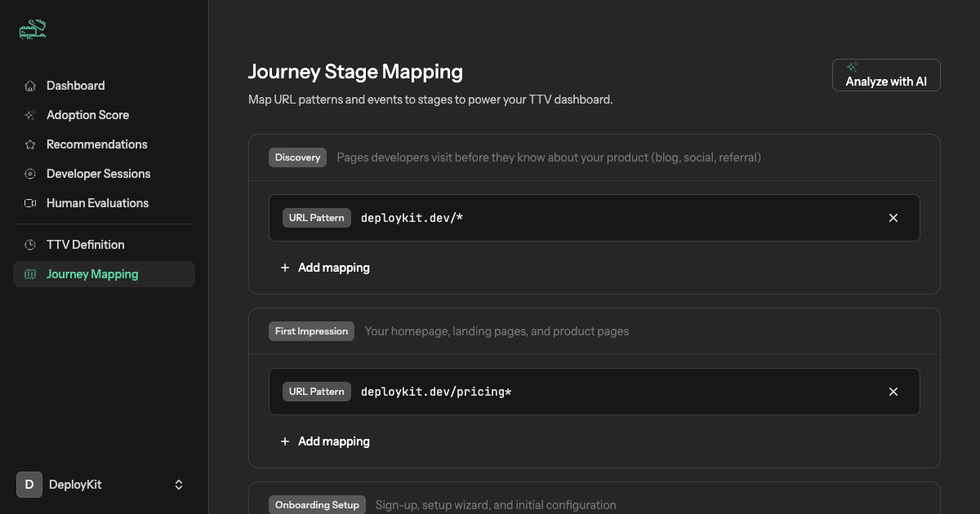980x514 pixels.
Task: Click the Human Evaluations camera icon
Action: 29,202
